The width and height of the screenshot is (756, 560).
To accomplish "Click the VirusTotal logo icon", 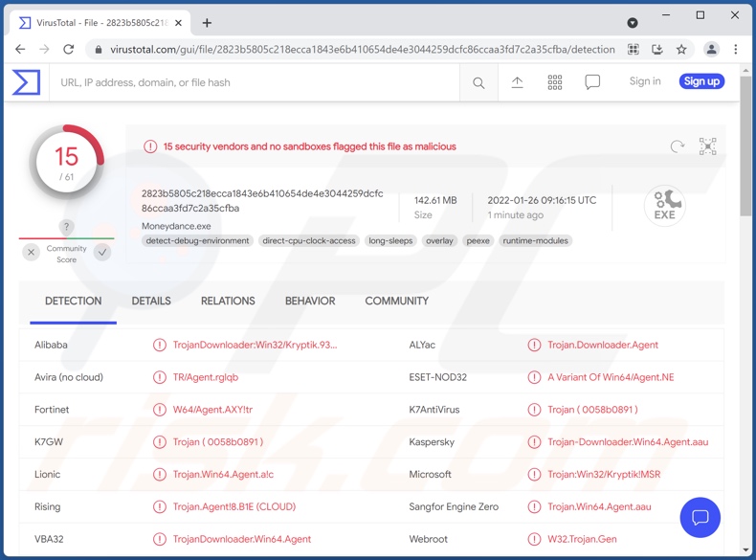I will (x=26, y=82).
